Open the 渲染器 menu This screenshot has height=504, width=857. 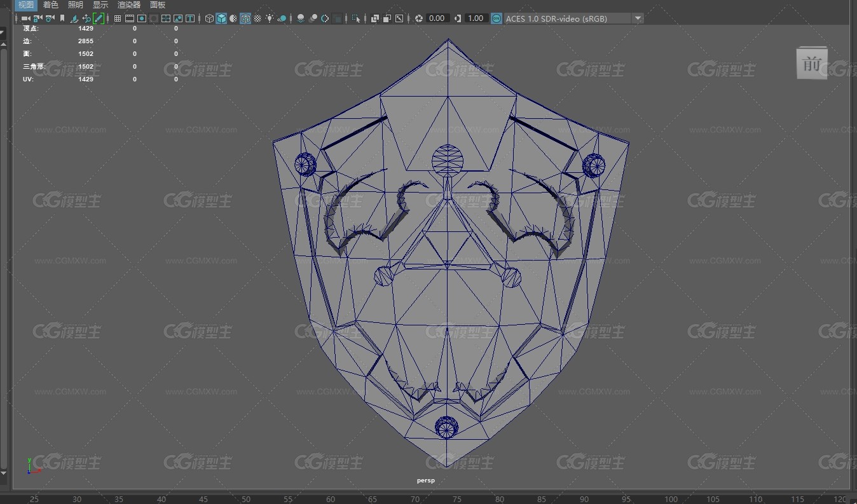click(129, 5)
